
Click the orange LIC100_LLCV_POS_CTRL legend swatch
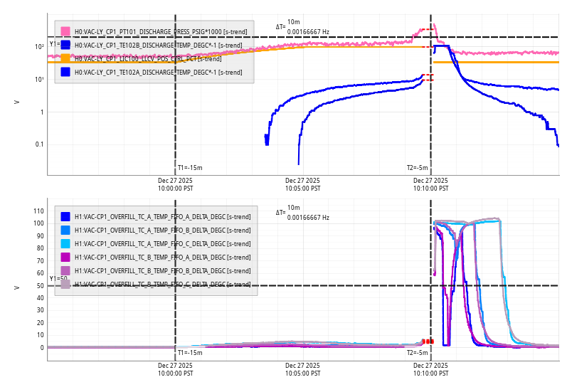(65, 58)
